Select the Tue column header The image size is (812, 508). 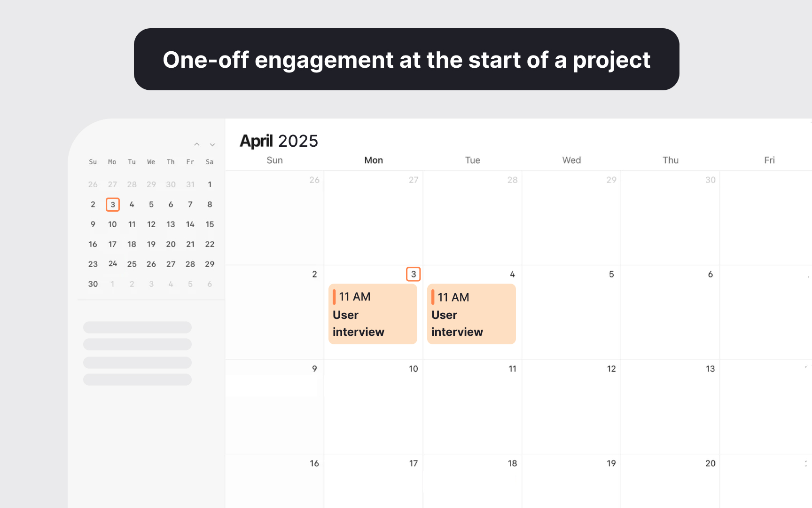pos(472,160)
